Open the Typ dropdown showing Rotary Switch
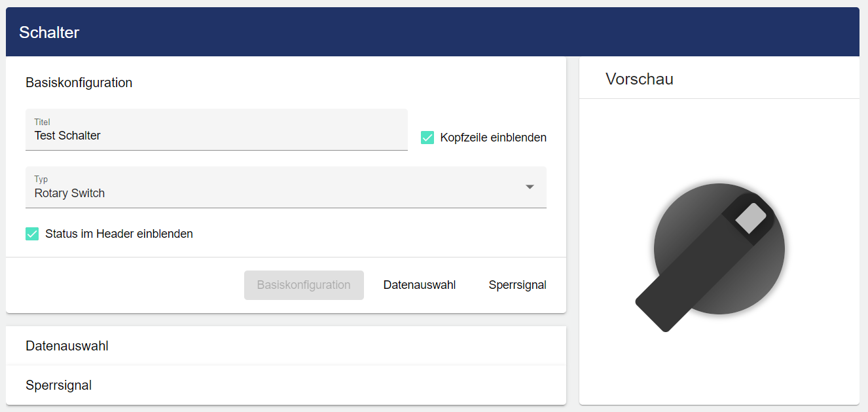Screen dimensions: 868x412 (x=285, y=187)
